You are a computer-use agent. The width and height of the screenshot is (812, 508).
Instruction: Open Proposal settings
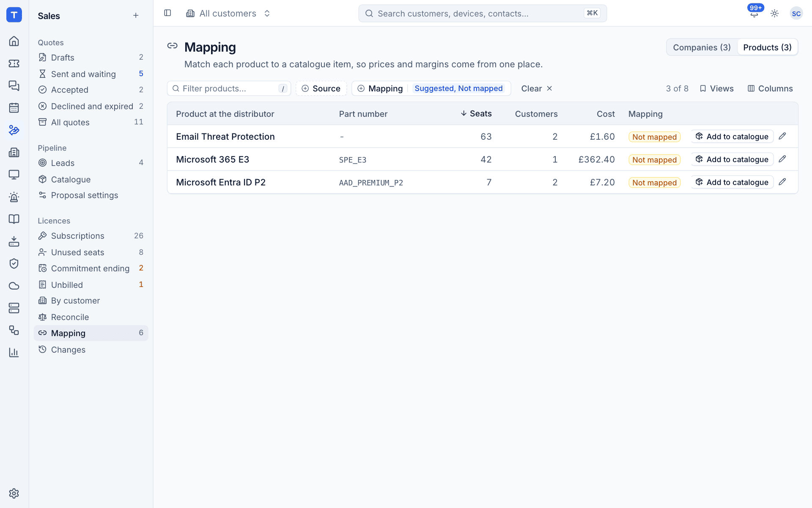[x=91, y=195]
